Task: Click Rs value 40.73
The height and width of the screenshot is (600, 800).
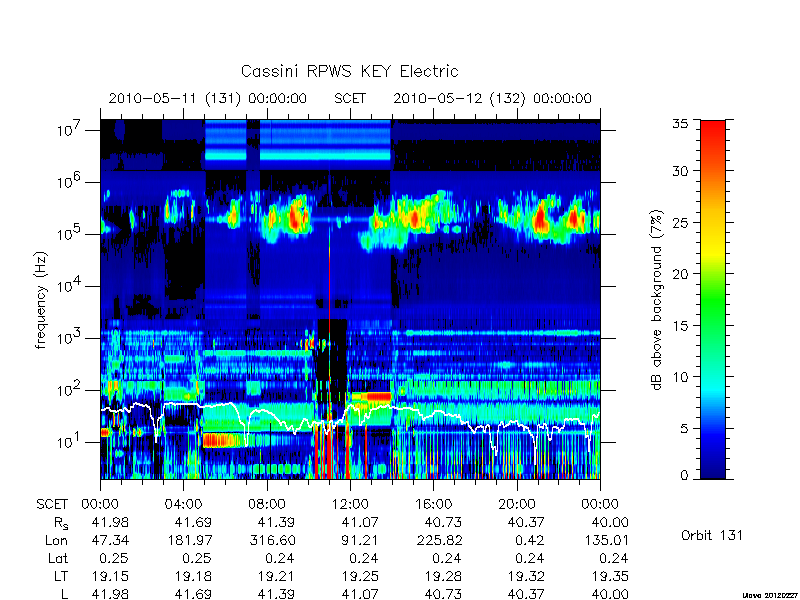Action: tap(443, 522)
